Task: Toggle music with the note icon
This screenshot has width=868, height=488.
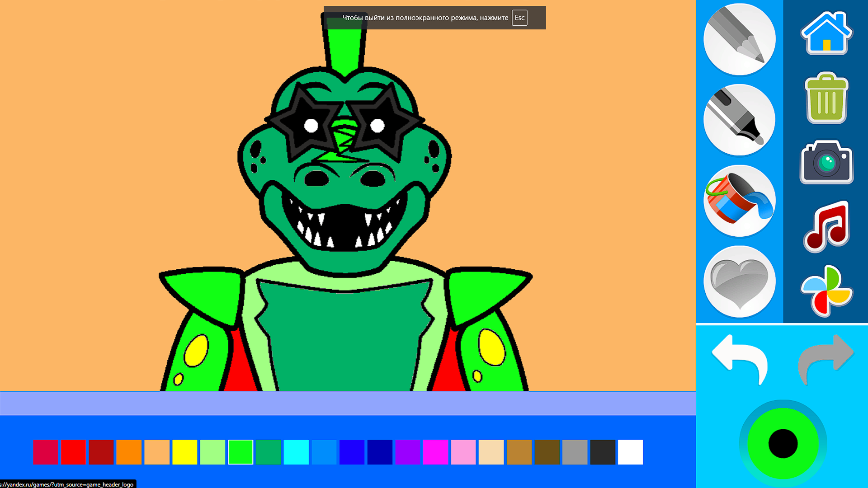Action: tap(826, 226)
